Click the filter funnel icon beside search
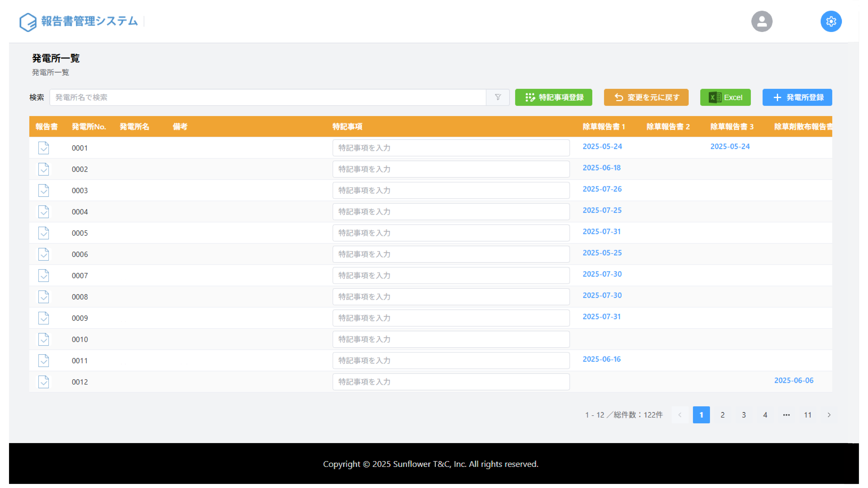This screenshot has width=868, height=488. (498, 97)
